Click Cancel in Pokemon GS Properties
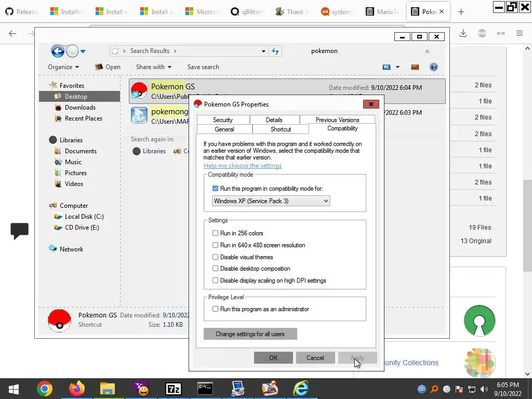Screen dimensions: 532x399 (315, 357)
